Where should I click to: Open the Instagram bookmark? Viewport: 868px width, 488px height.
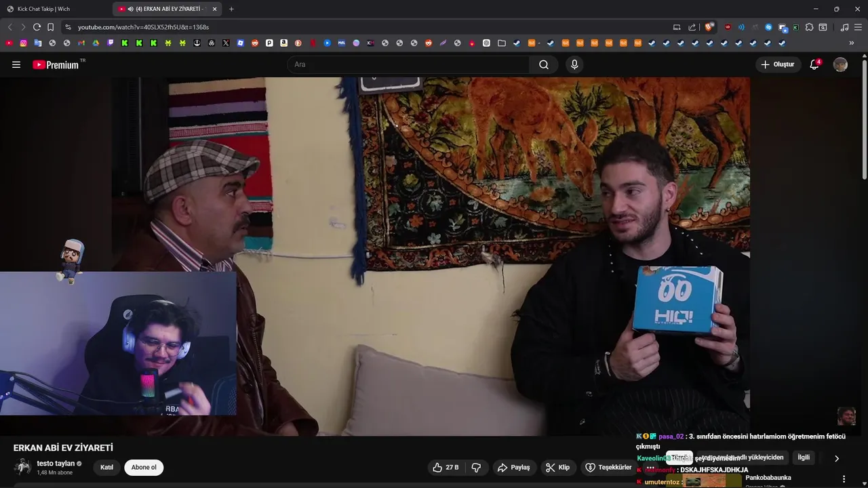[23, 43]
